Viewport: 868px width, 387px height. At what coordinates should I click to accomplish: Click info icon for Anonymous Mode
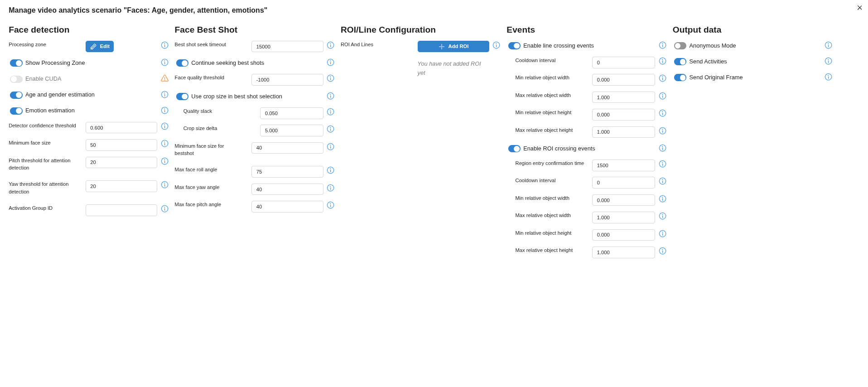point(828,45)
